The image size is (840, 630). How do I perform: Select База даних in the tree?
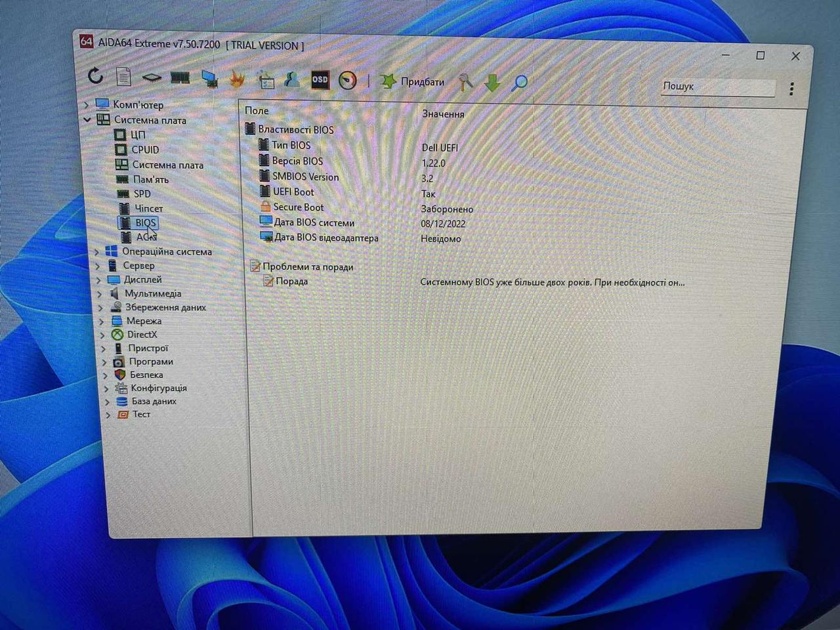(x=154, y=401)
